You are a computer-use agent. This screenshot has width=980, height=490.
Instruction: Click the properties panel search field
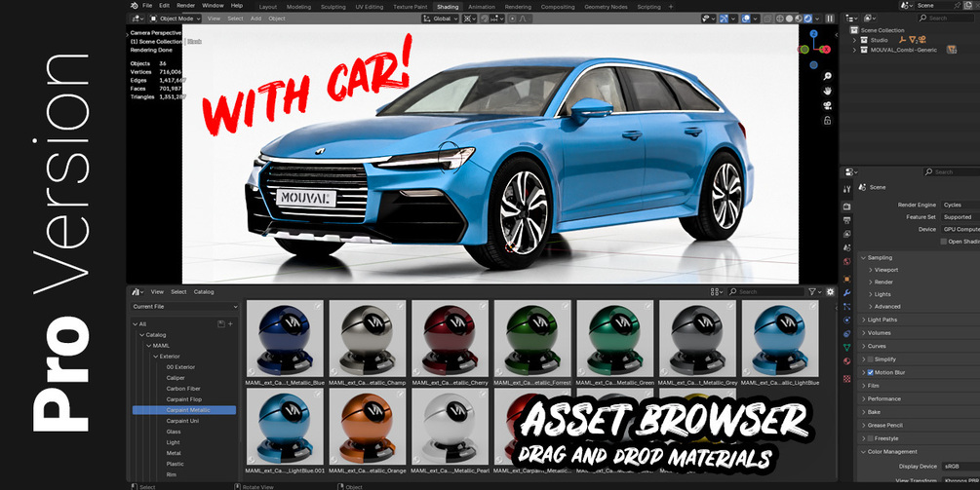point(952,171)
